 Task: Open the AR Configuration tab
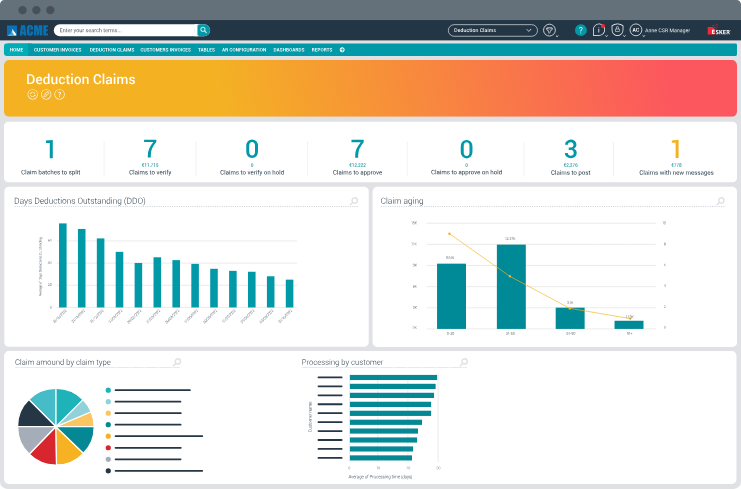[244, 50]
